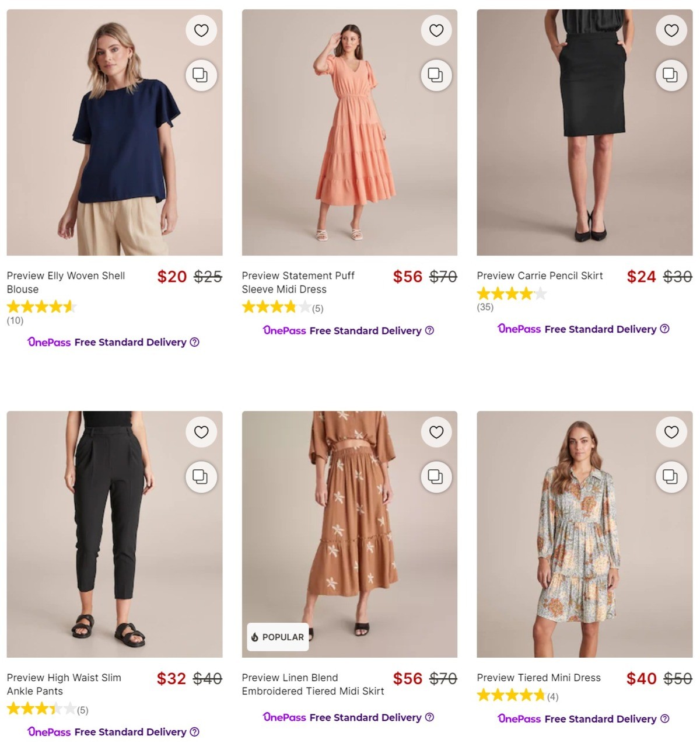Click the compare icon on Tiered Mini Dress
The image size is (700, 750).
click(x=671, y=477)
